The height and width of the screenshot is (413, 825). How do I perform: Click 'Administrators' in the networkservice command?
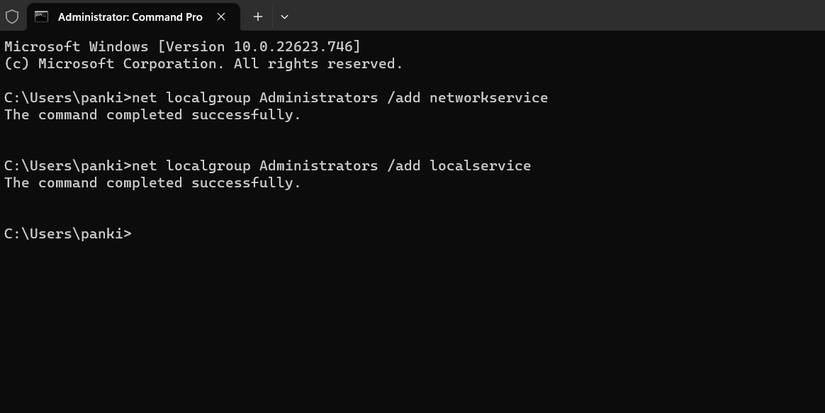(x=314, y=98)
